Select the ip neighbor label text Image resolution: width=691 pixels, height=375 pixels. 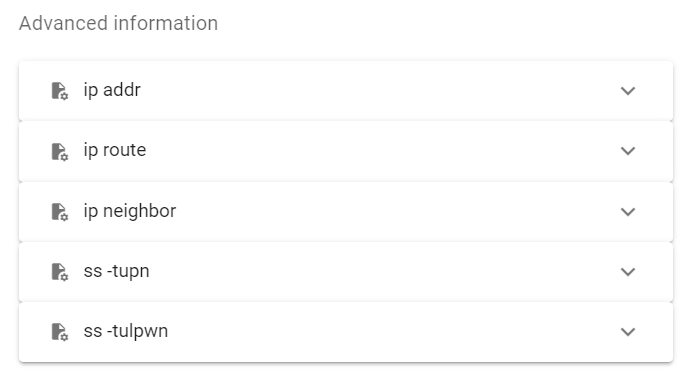click(x=130, y=211)
